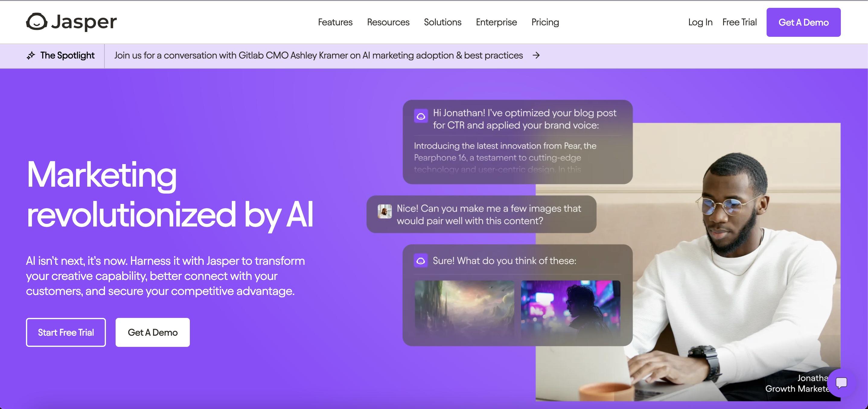Click the Log In link
The height and width of the screenshot is (409, 868).
coord(700,22)
